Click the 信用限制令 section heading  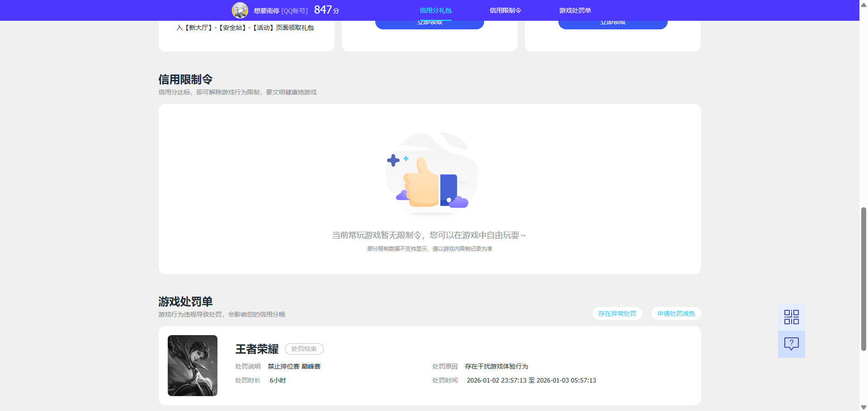coord(185,79)
